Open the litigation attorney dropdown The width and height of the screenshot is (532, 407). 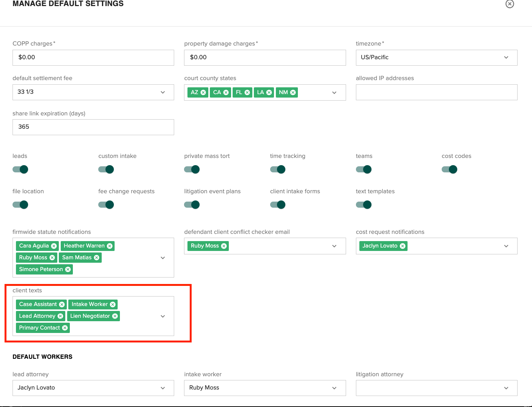[x=436, y=388]
